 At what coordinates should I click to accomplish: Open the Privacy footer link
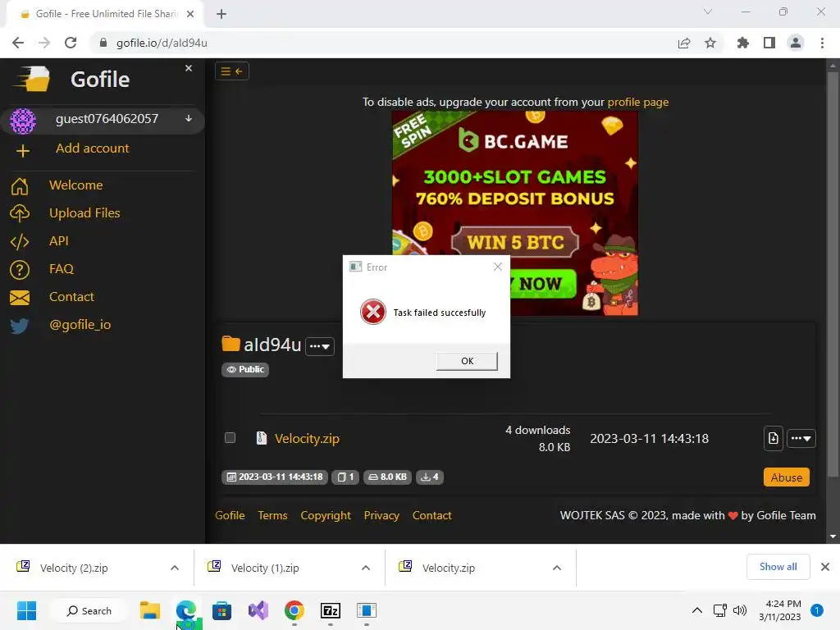tap(381, 515)
